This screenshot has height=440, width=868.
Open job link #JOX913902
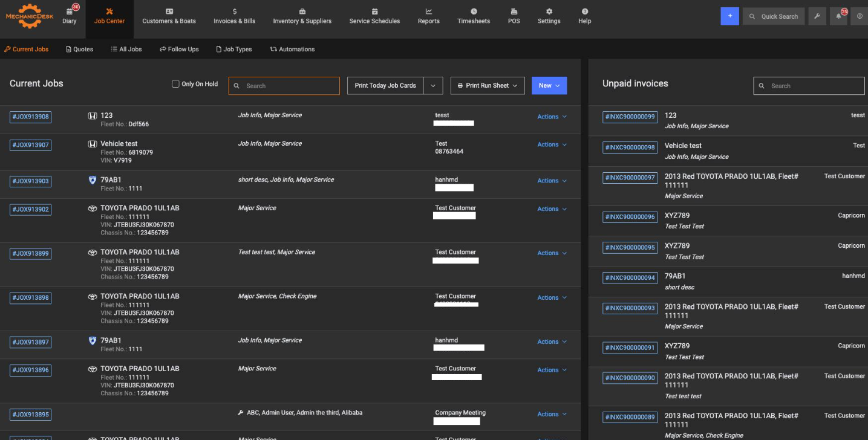pos(30,210)
